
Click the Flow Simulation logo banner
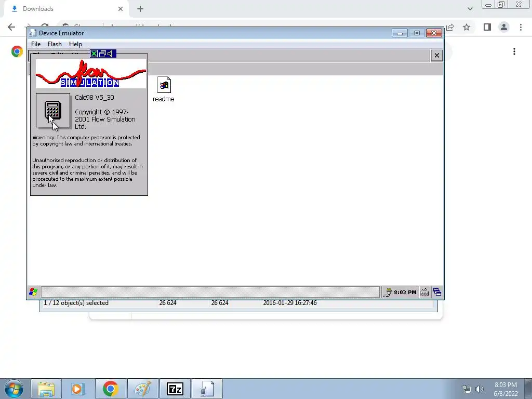(x=90, y=74)
